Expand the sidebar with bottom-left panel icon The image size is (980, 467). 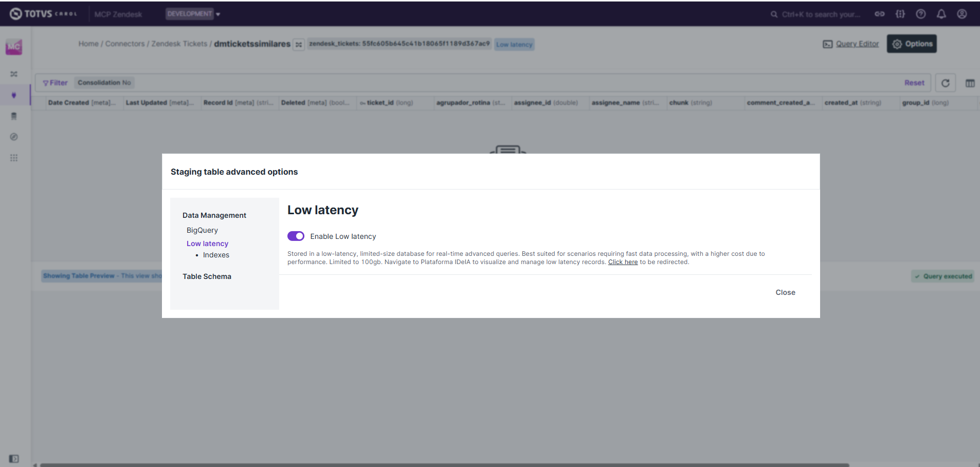[14, 458]
